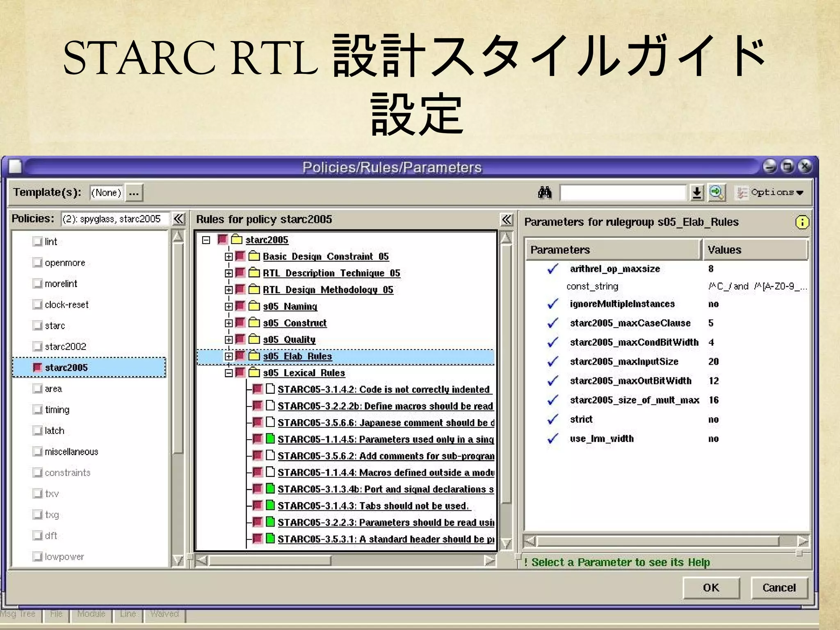
Task: Select the const_string parameter row
Action: pyautogui.click(x=667, y=286)
